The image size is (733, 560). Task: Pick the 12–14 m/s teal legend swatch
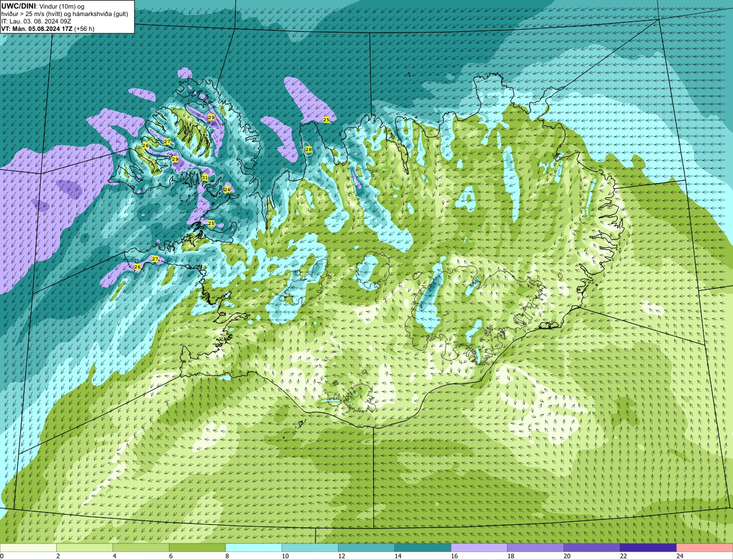366,547
